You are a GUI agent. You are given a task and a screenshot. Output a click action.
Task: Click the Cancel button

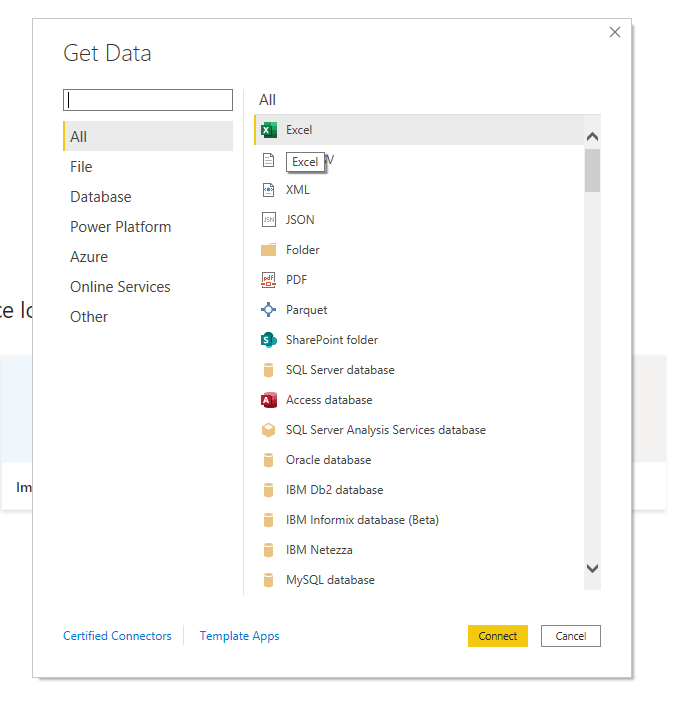click(570, 636)
